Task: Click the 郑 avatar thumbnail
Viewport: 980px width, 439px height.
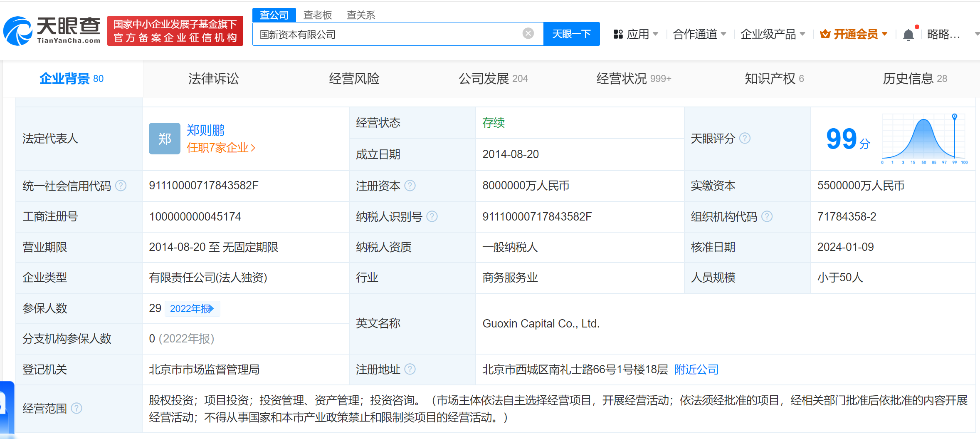Action: pos(165,139)
